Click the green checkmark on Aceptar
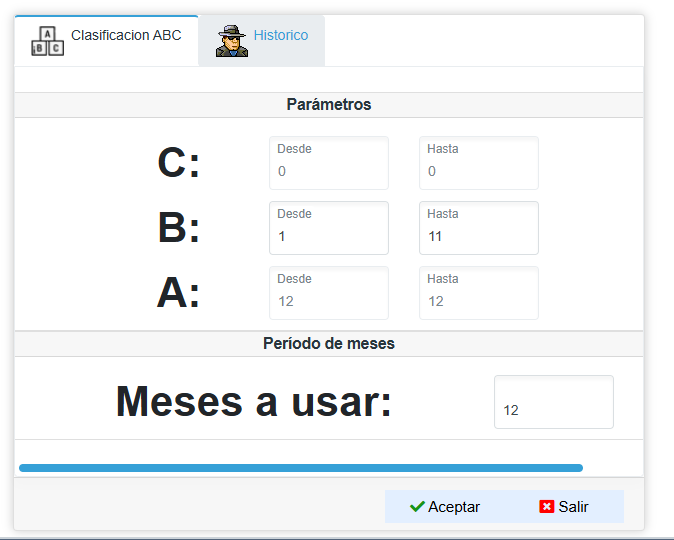This screenshot has height=540, width=674. (417, 506)
